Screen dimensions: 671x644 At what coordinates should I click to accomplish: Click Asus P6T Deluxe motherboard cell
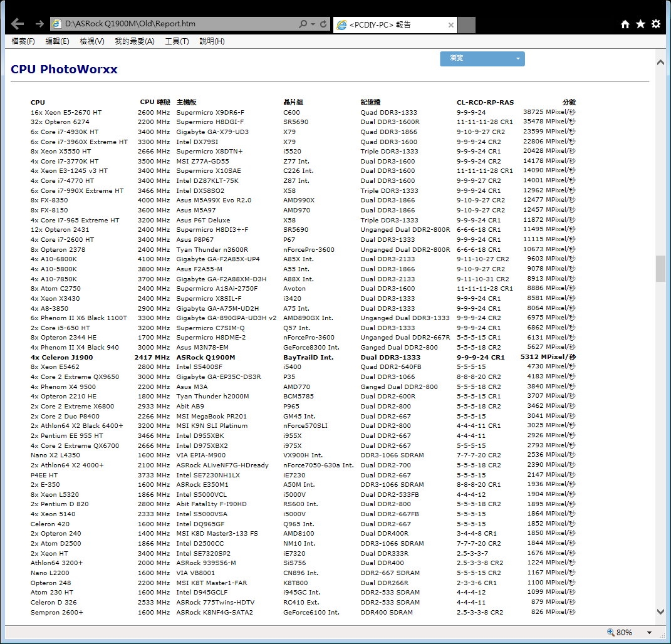point(203,220)
